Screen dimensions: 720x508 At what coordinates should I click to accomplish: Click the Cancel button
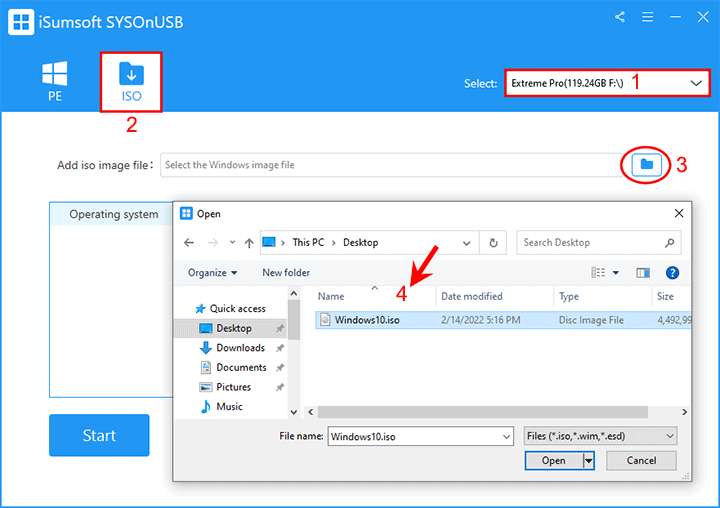pyautogui.click(x=641, y=461)
